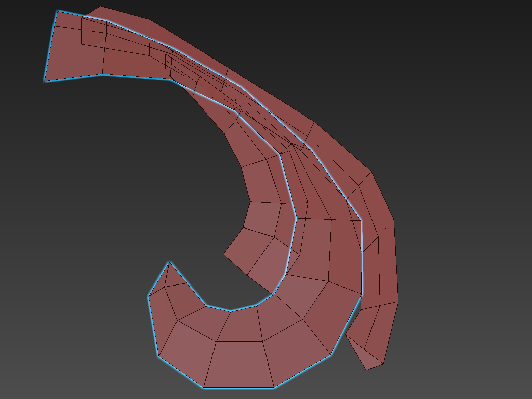Select the small triangular face beside the curl tip
This screenshot has height=399, width=532.
173,276
